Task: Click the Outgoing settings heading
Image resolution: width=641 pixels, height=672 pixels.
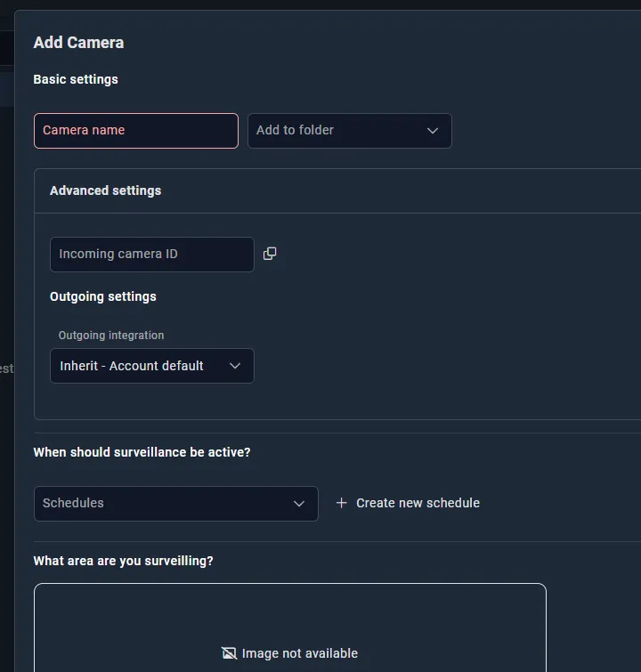Action: [103, 296]
